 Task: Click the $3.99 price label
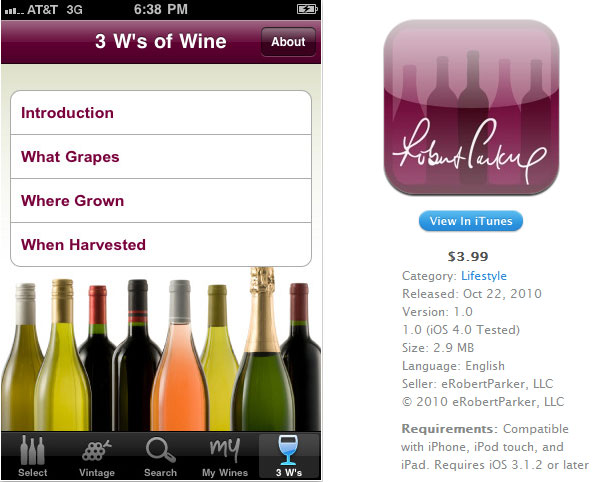(468, 257)
